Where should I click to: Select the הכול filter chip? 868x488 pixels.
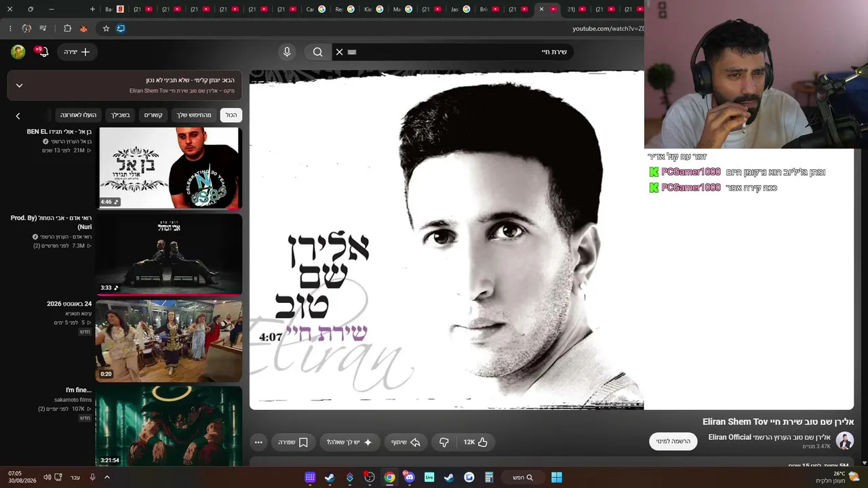click(x=231, y=115)
